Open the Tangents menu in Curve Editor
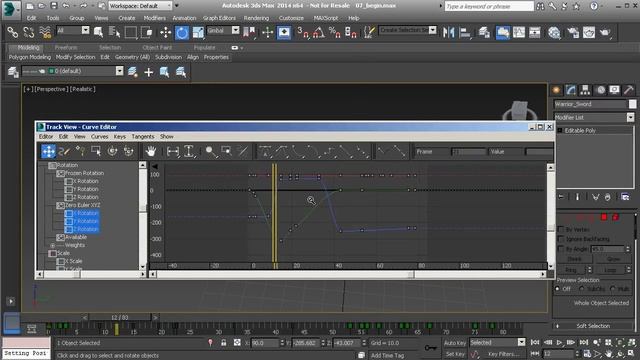The width and height of the screenshot is (640, 360). click(143, 136)
